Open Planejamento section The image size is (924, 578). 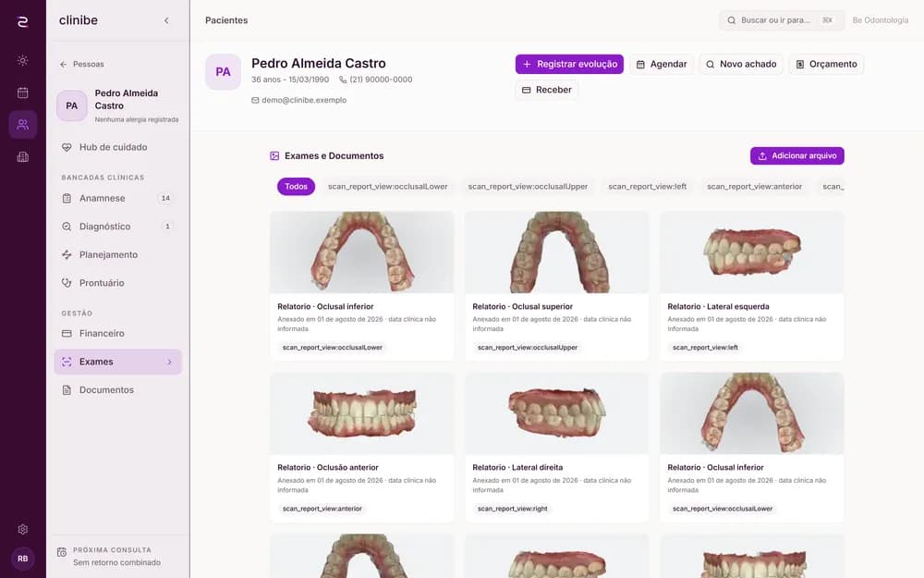pos(117,255)
